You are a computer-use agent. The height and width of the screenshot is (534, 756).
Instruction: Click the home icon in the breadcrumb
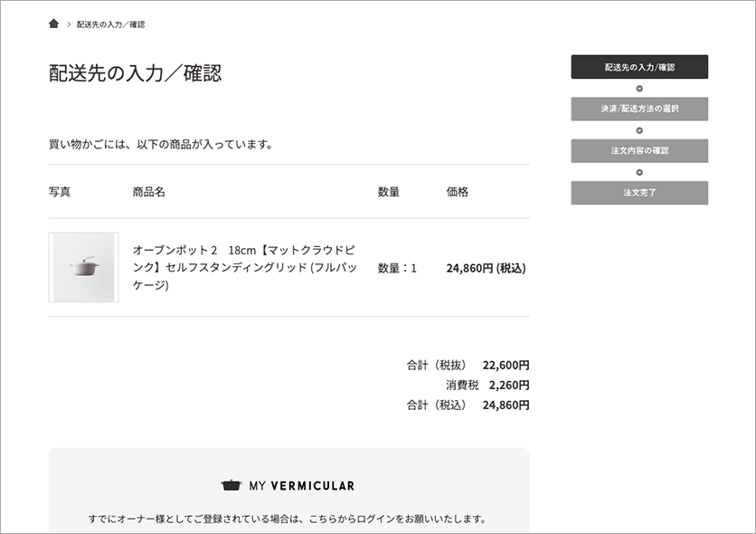(53, 24)
